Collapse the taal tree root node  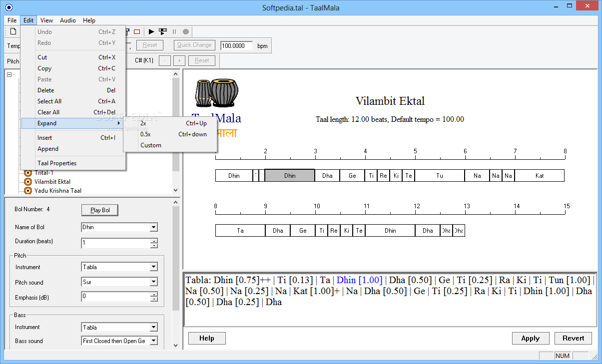pyautogui.click(x=9, y=74)
